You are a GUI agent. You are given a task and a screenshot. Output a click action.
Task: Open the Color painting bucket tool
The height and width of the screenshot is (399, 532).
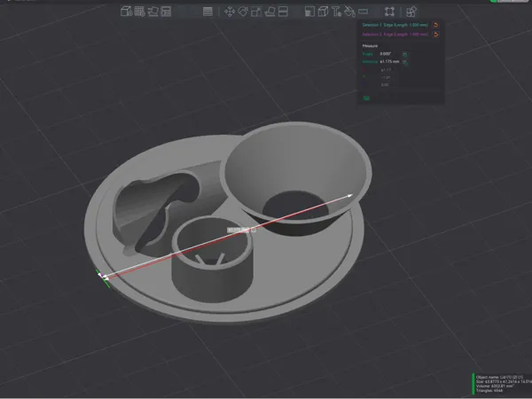[349, 12]
